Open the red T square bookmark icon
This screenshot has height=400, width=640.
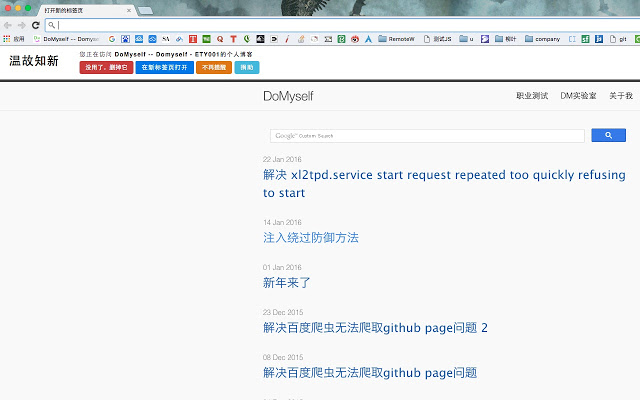193,39
